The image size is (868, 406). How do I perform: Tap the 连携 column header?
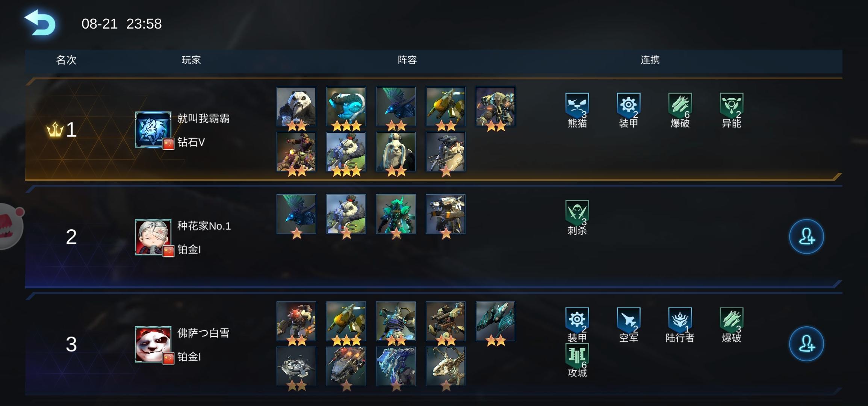pyautogui.click(x=650, y=60)
